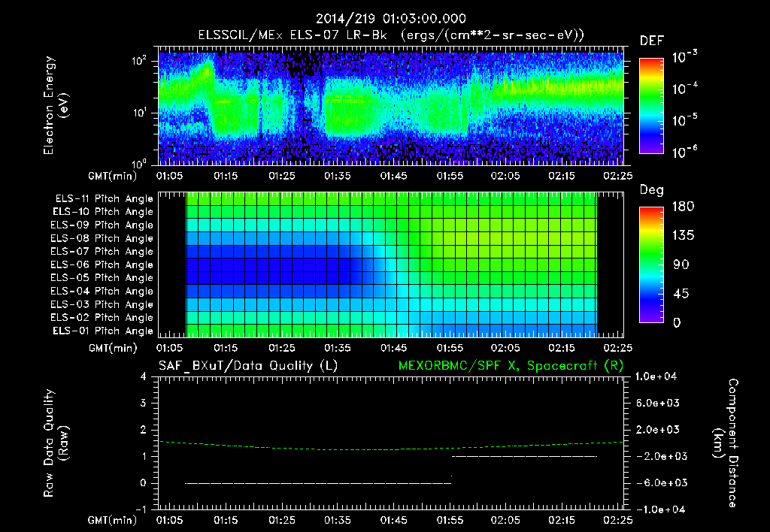Viewport: 770px width, 532px height.
Task: Click the 1.0e+04 right-axis value
Action: coord(656,377)
